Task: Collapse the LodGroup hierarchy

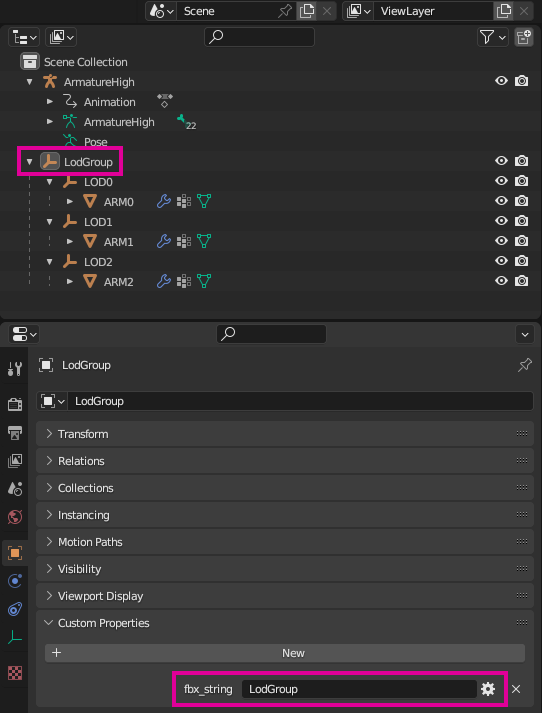Action: [x=30, y=162]
